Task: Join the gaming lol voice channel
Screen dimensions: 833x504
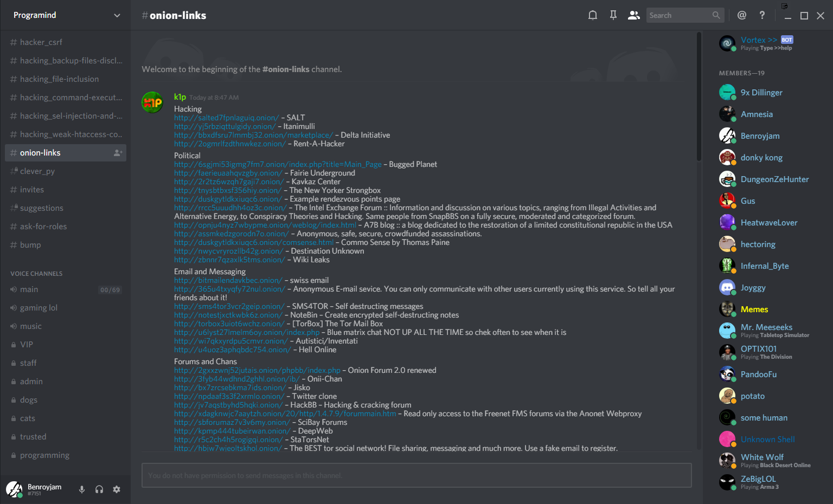Action: click(39, 308)
